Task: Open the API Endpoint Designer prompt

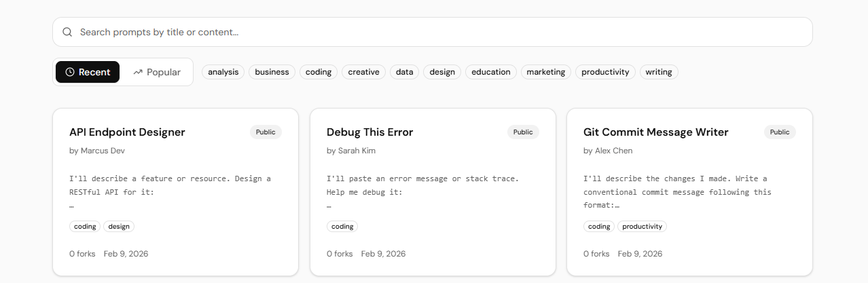Action: point(127,132)
